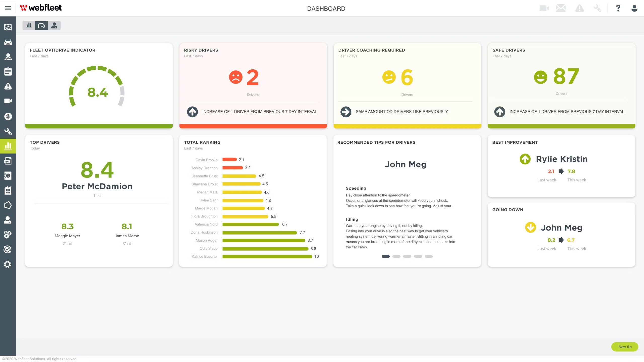
Task: Open the vehicles car icon in sidebar
Action: pyautogui.click(x=8, y=42)
